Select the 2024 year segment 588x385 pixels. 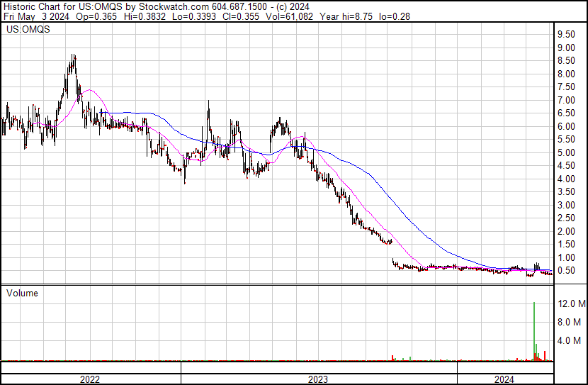[504, 379]
